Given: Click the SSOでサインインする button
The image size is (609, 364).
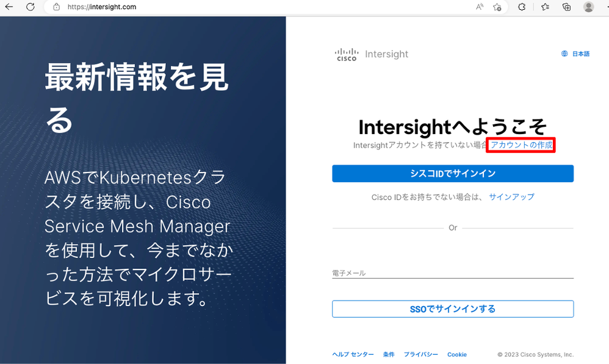Looking at the screenshot, I should tap(453, 309).
